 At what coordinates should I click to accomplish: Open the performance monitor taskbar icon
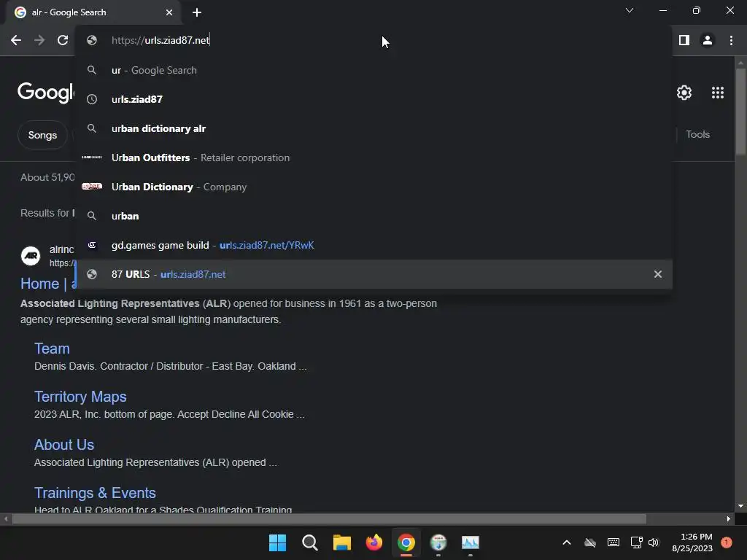[471, 542]
